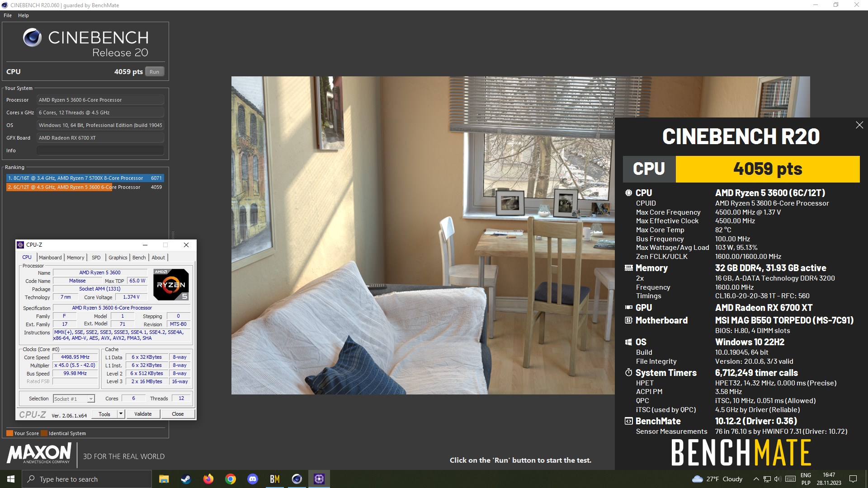Open the File menu in Cinebench
868x488 pixels.
click(x=8, y=15)
